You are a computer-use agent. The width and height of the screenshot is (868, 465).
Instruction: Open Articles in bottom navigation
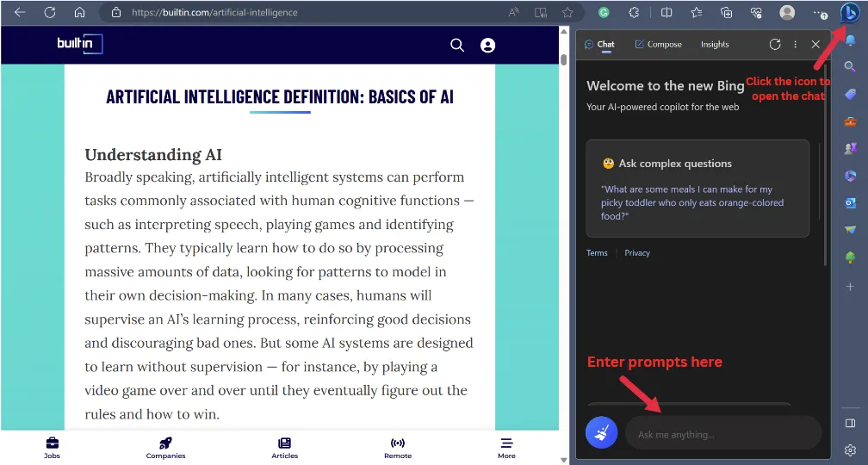[x=284, y=448]
